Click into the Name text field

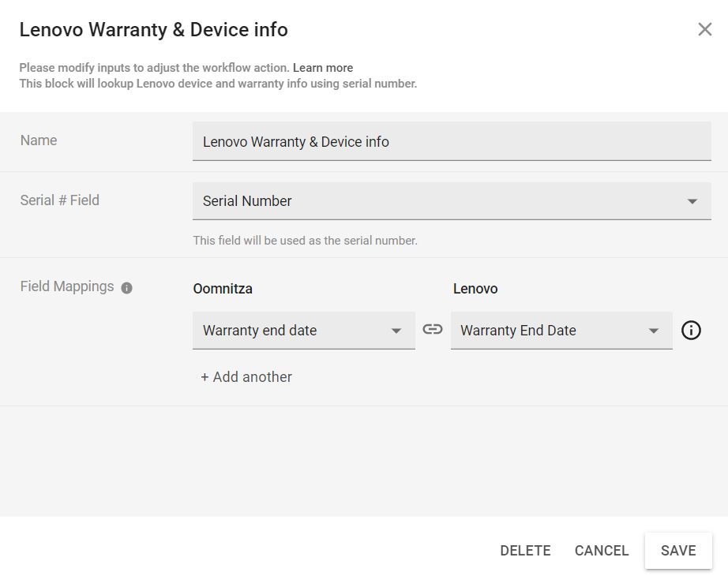pyautogui.click(x=452, y=142)
